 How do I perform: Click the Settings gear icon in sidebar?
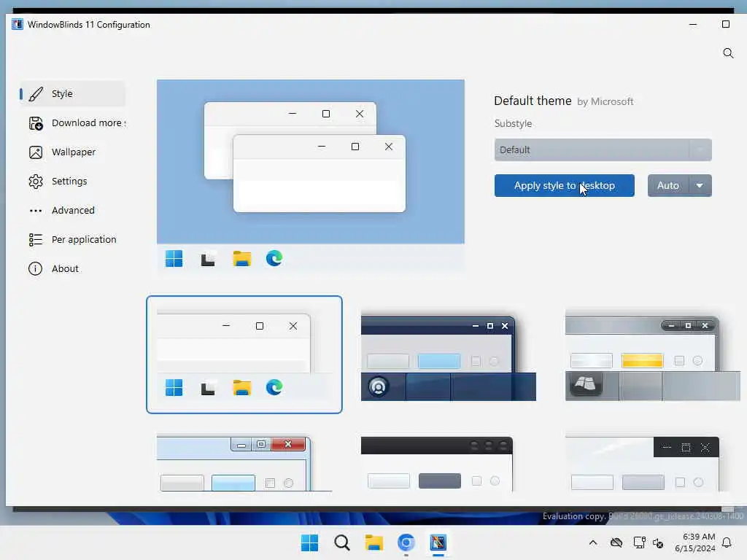point(36,182)
